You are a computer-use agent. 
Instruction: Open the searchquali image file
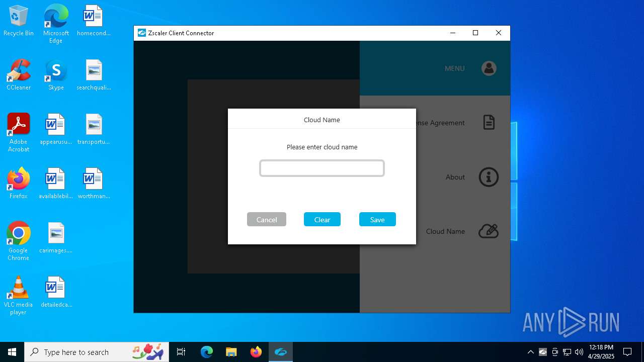(94, 75)
